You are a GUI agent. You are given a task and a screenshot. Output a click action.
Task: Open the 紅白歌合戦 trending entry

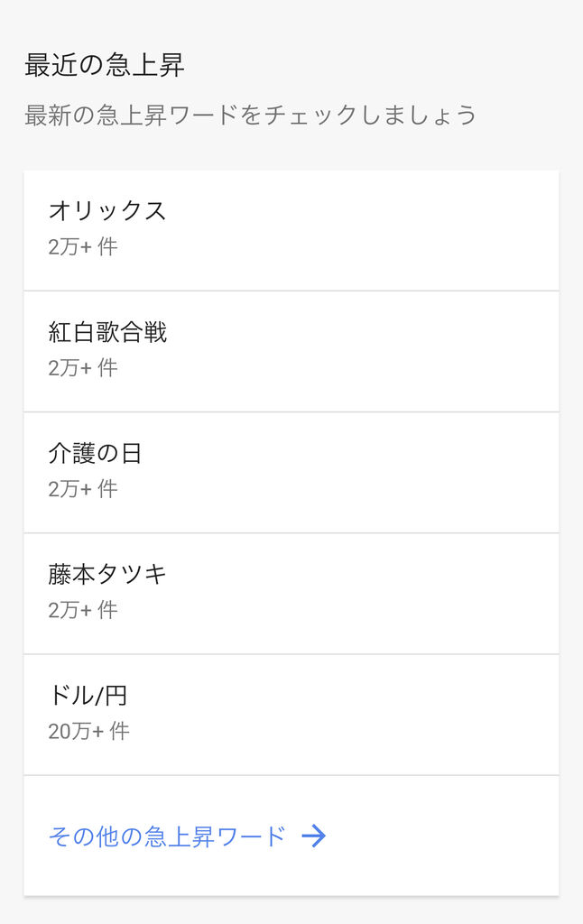point(107,332)
